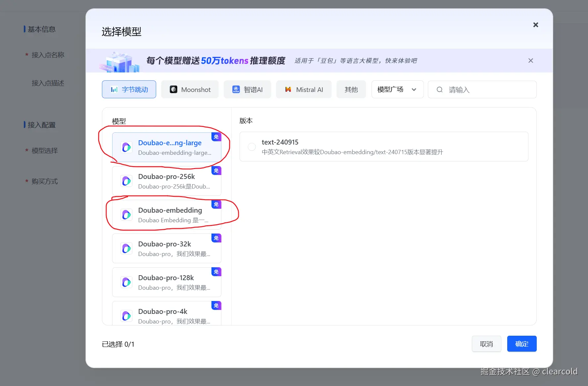The width and height of the screenshot is (588, 386).
Task: Select the Doubao-pro-32k model card
Action: click(x=167, y=249)
